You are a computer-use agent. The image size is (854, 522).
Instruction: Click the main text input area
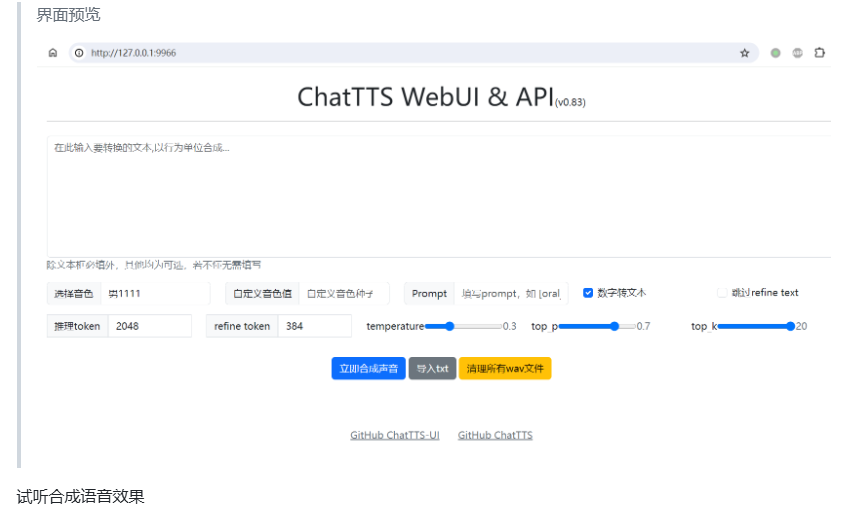(438, 196)
